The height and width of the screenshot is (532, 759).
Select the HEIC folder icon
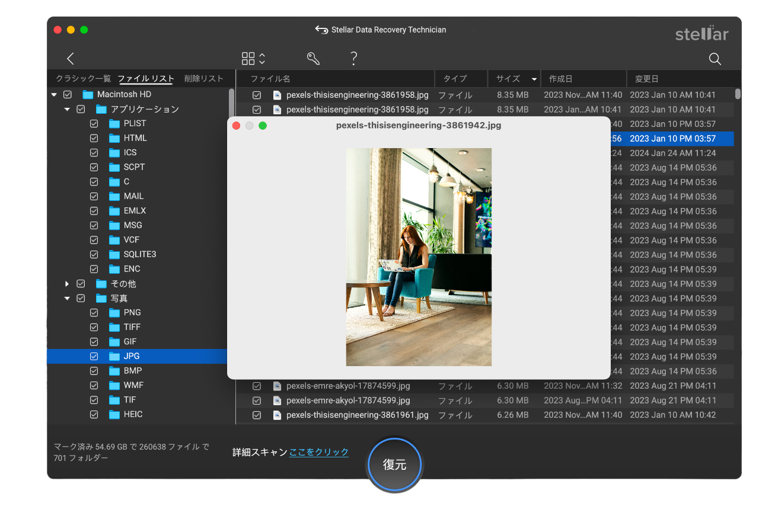tap(114, 414)
